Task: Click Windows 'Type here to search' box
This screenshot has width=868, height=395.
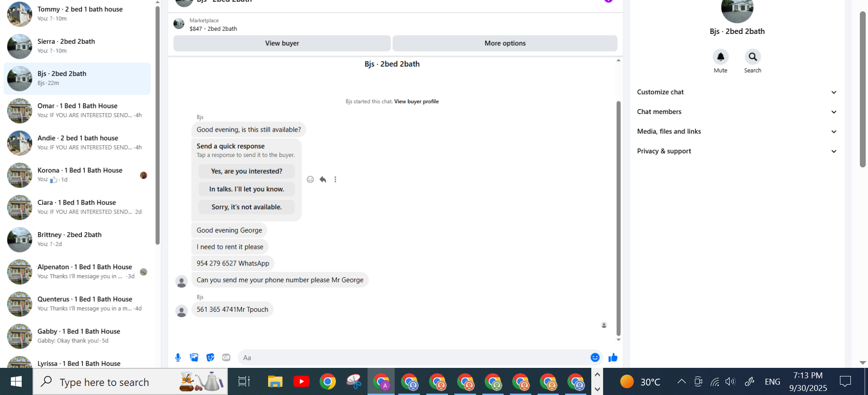Action: tap(130, 382)
